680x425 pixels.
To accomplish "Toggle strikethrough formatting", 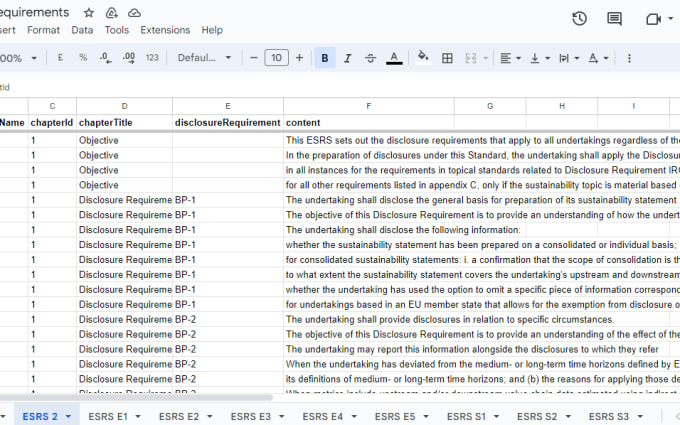I will [x=370, y=58].
